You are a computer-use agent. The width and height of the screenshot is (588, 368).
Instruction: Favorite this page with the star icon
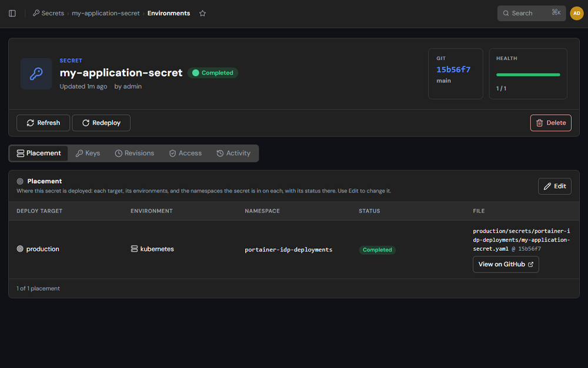202,14
